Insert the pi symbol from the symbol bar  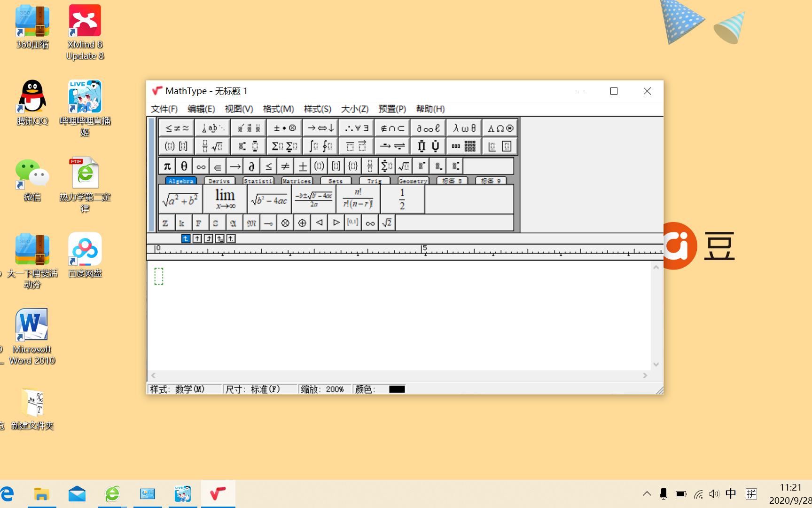click(166, 166)
